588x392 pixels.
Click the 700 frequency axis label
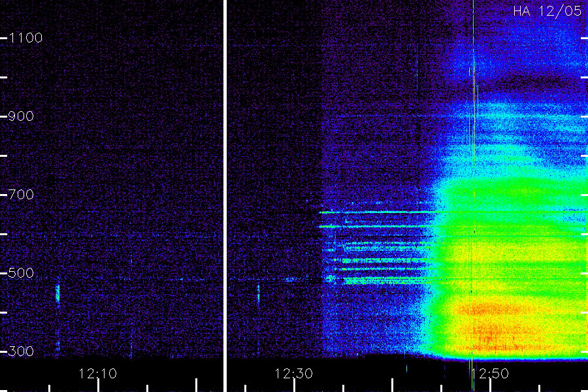[x=21, y=195]
